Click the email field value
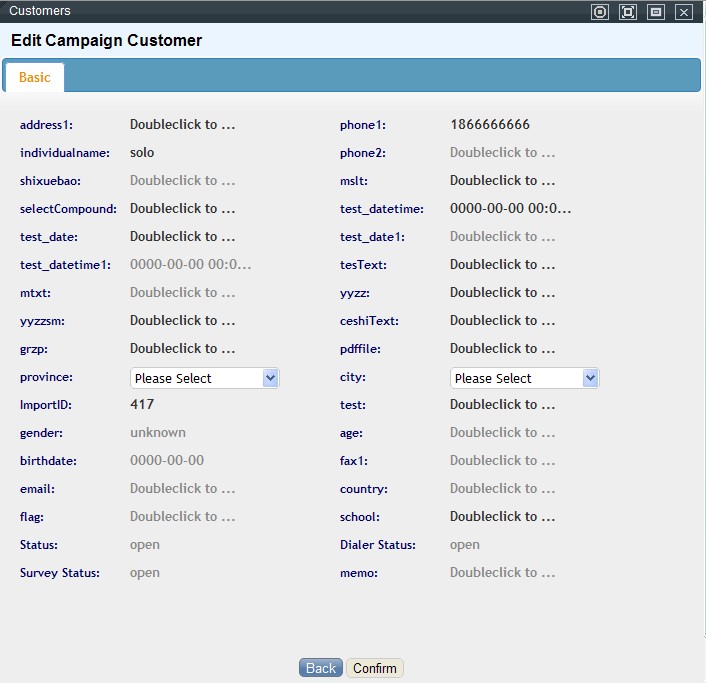This screenshot has height=683, width=706. click(182, 489)
